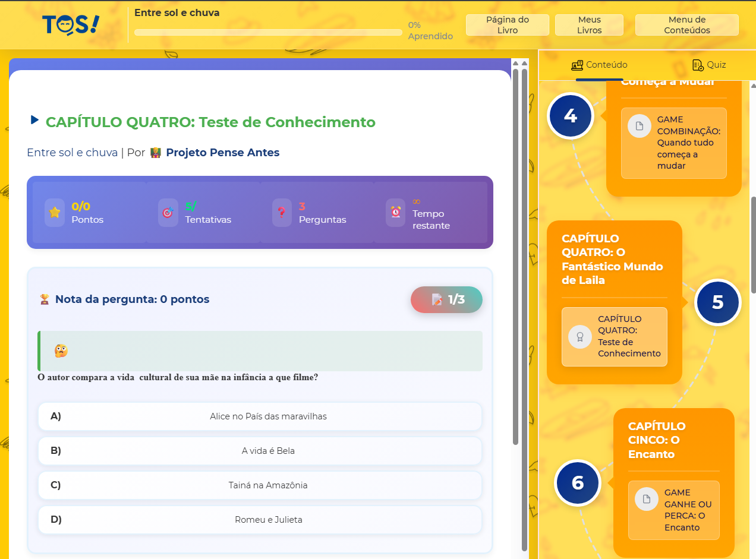Click the 3 Perguntas value
This screenshot has height=559, width=756.
(x=302, y=206)
